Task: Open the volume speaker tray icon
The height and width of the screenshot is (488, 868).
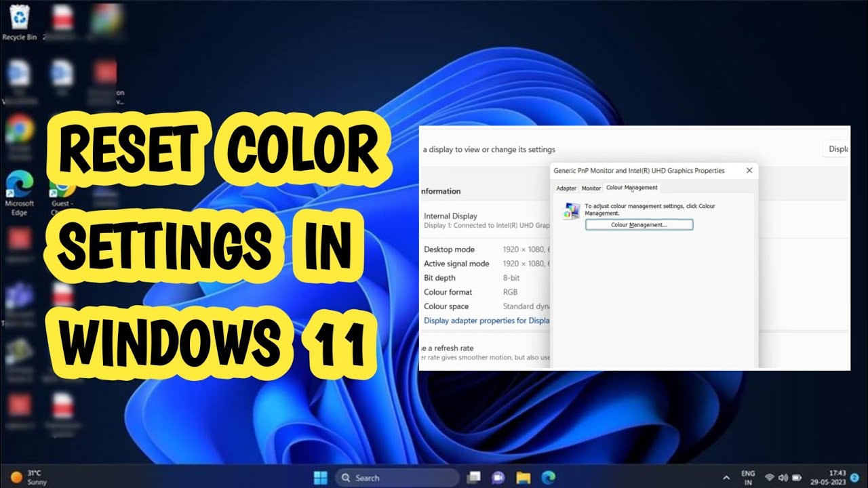Action: pyautogui.click(x=783, y=477)
